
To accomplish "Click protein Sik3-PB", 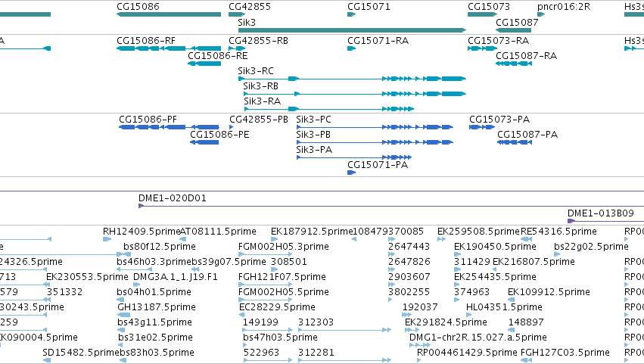I will click(313, 135).
